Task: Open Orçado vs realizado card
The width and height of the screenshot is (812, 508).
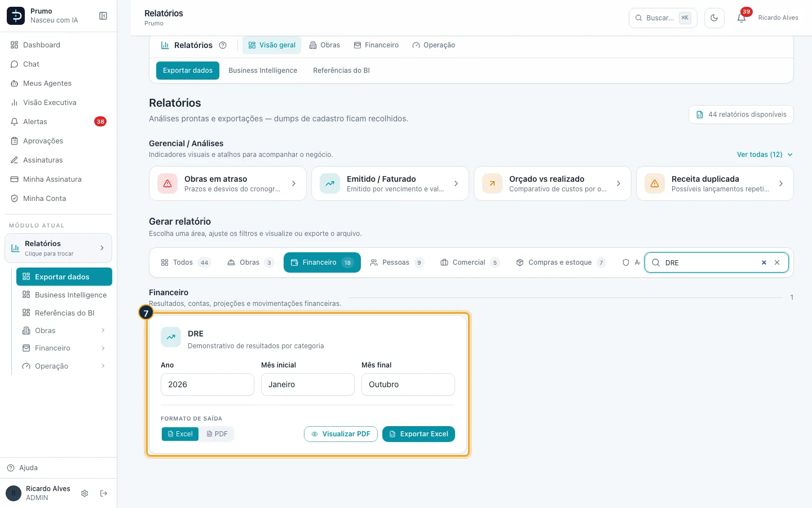Action: pos(553,183)
